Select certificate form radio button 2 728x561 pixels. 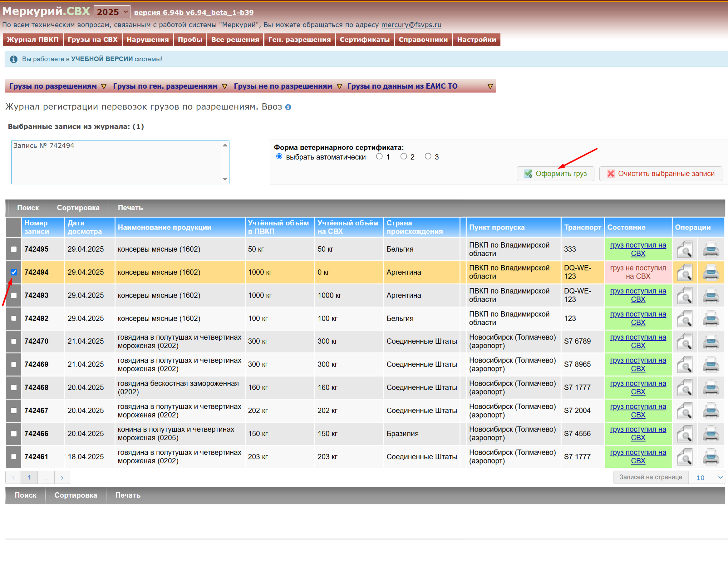[x=404, y=156]
